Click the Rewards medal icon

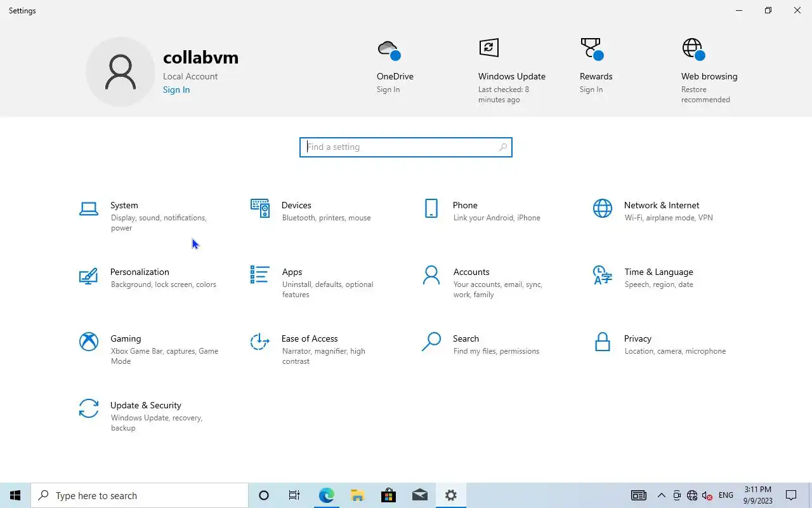[591, 49]
